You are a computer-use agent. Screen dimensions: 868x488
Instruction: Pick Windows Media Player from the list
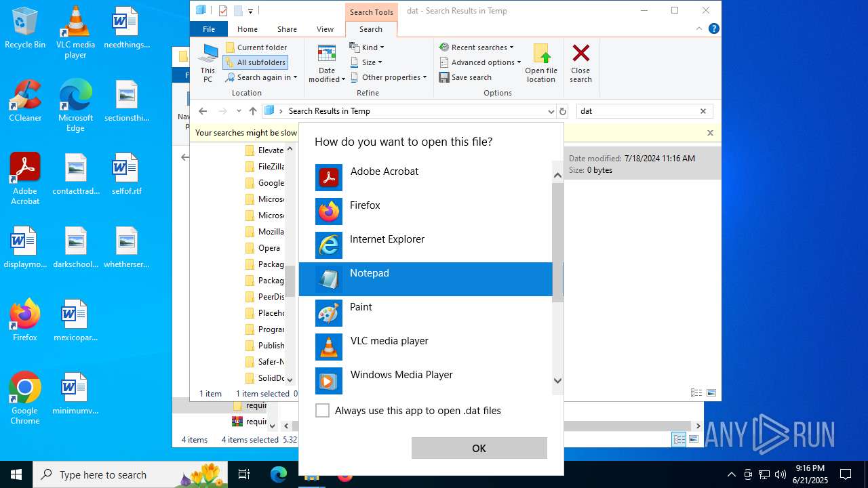pos(426,381)
